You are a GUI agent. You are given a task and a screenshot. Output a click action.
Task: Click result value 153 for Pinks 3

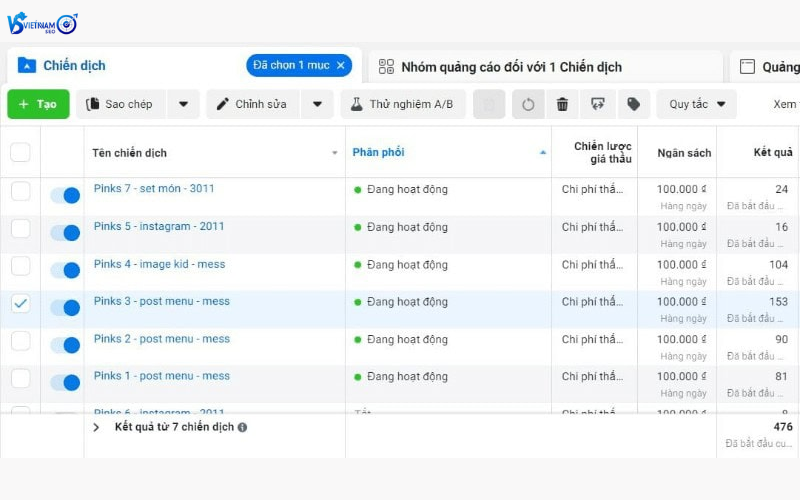779,302
